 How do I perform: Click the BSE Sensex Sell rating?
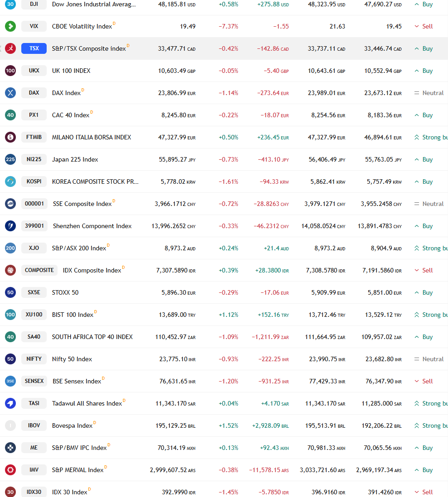click(x=424, y=381)
